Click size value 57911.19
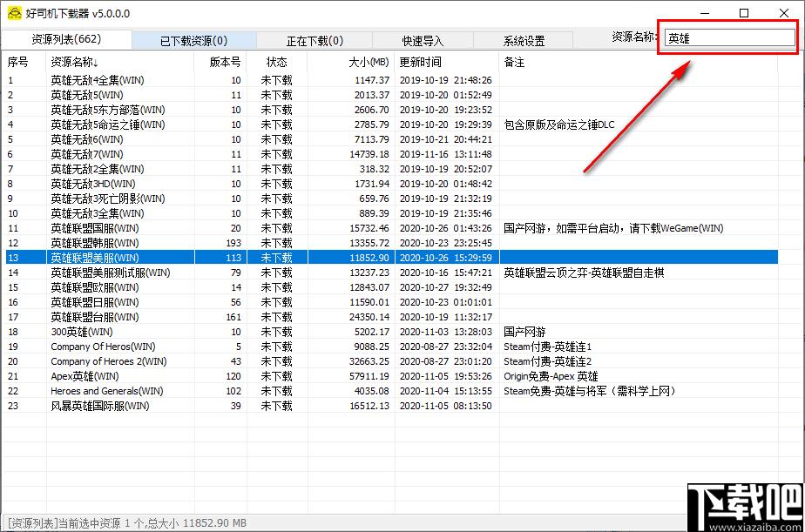 pyautogui.click(x=369, y=376)
